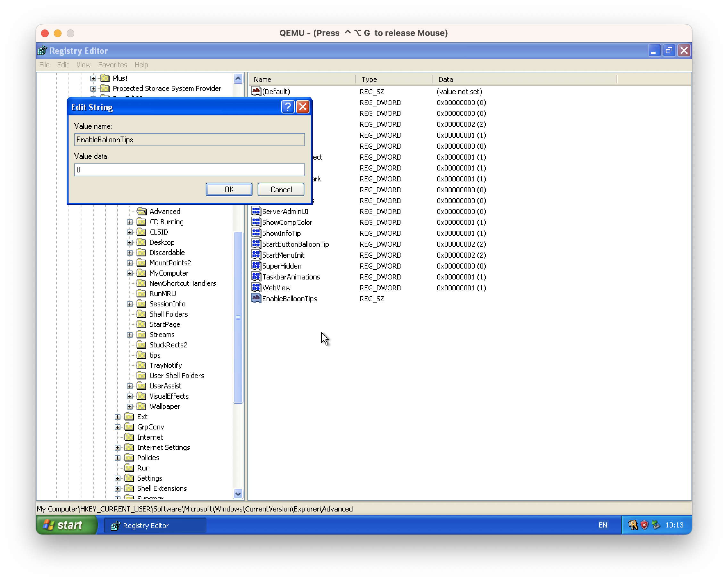Select the Wallpaper key in the tree
This screenshot has width=728, height=582.
pyautogui.click(x=164, y=406)
